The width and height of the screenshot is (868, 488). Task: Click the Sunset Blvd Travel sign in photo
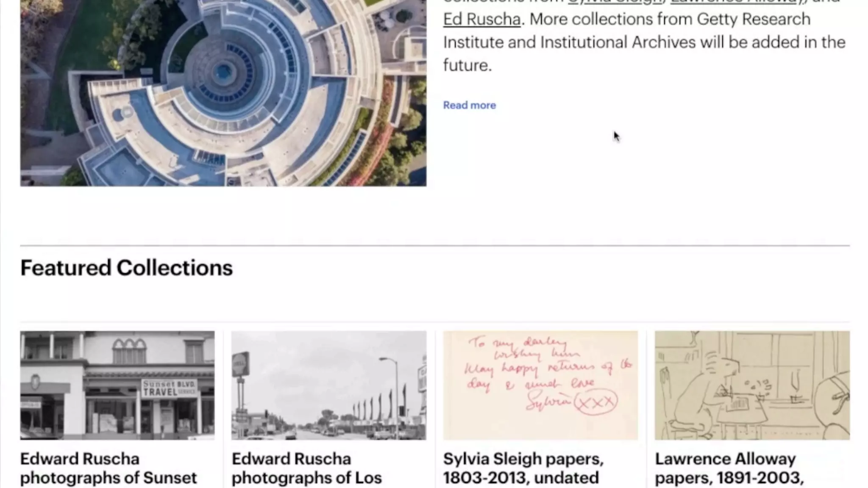tap(169, 388)
